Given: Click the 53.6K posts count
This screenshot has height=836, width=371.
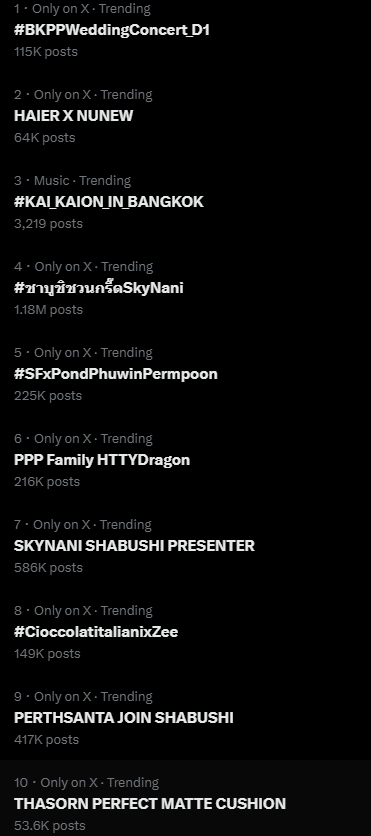Looking at the screenshot, I should (x=50, y=825).
